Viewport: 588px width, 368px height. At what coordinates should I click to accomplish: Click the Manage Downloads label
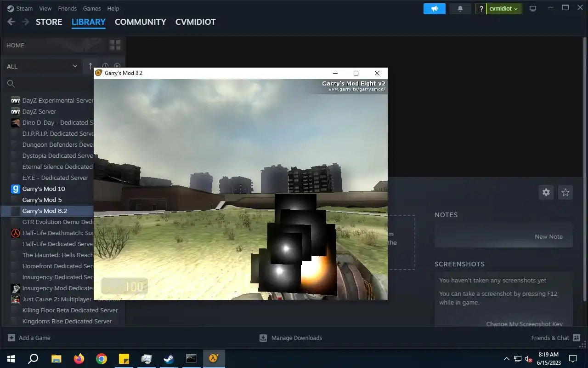[297, 338]
